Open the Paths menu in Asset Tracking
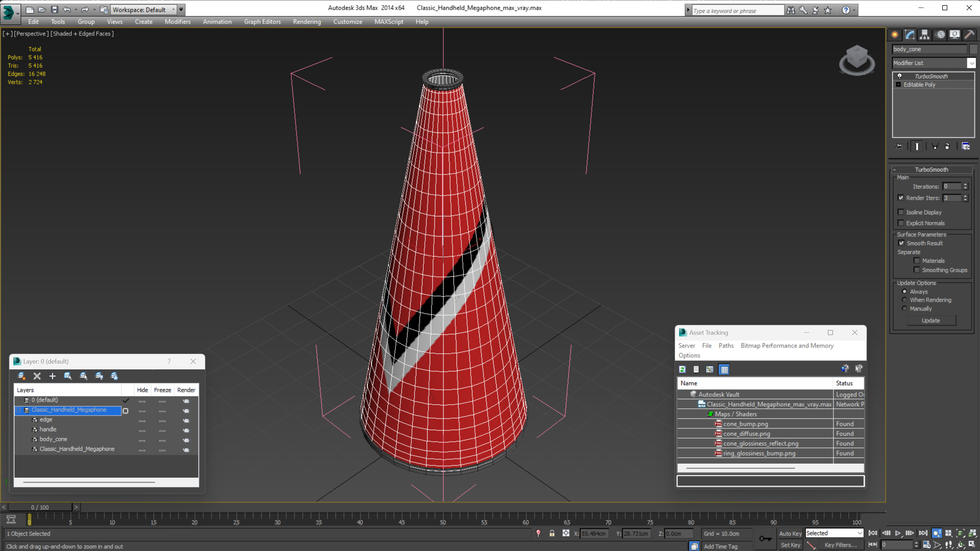980x551 pixels. click(x=725, y=345)
